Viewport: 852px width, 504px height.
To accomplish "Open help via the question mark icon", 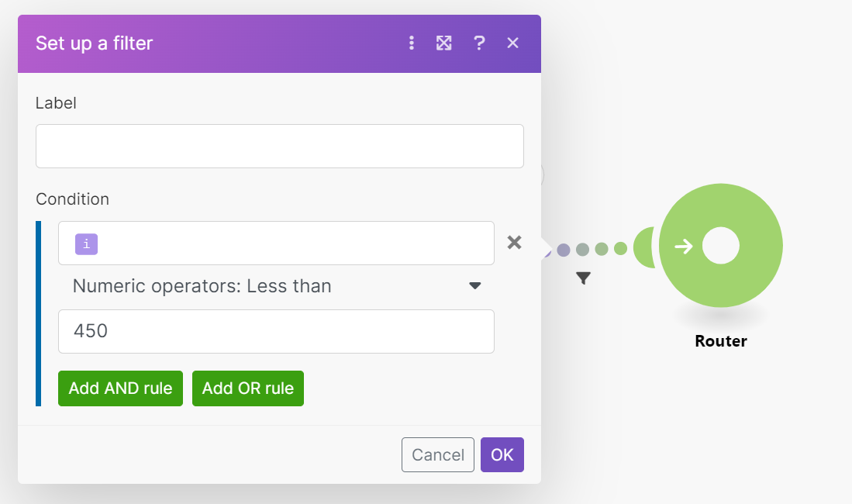I will pos(479,43).
